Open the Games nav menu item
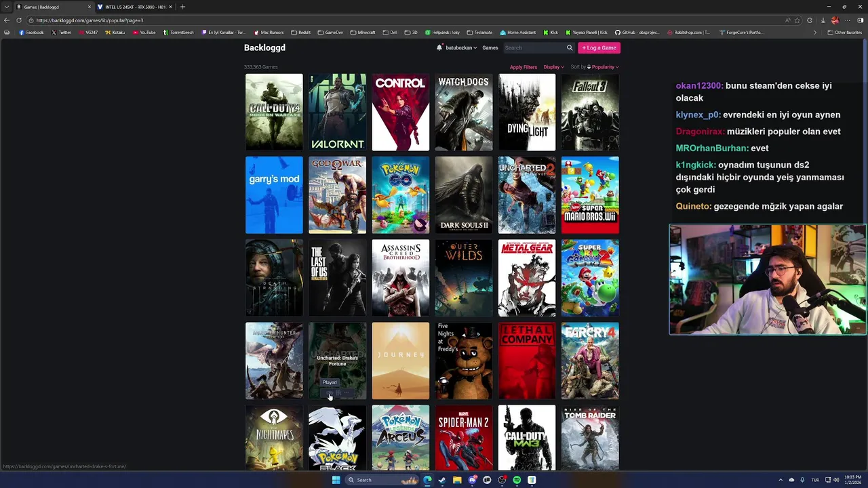 click(x=490, y=47)
